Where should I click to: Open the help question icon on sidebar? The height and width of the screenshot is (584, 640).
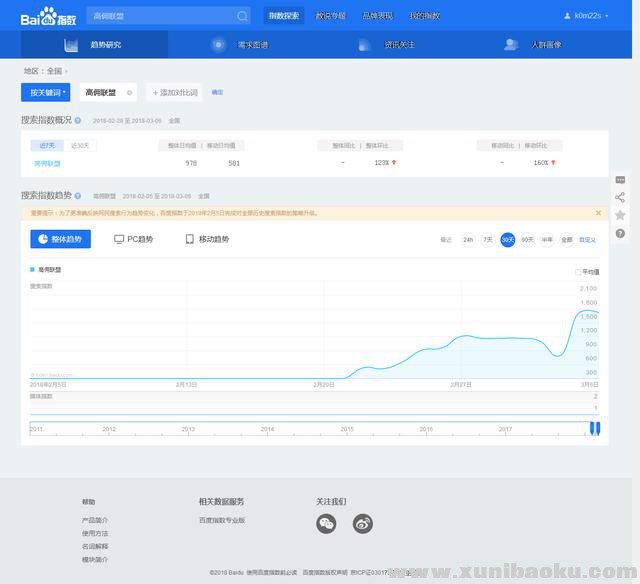click(x=620, y=233)
